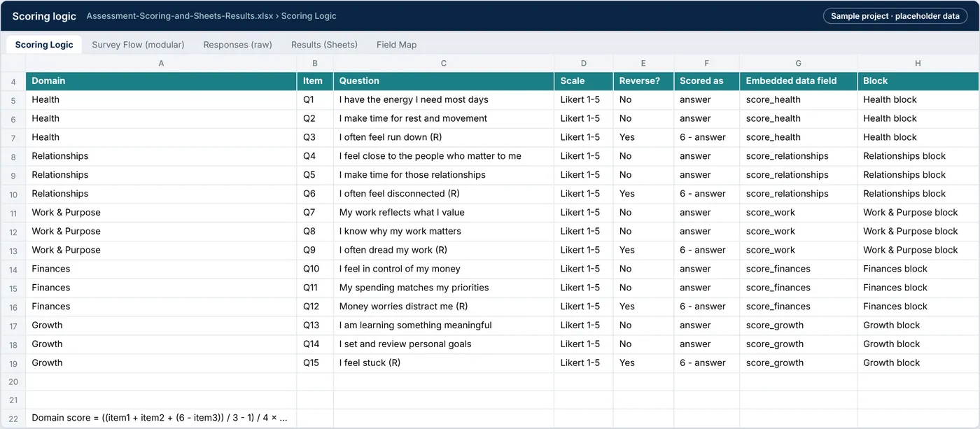Select 'Finances block' in the Q11 row

pyautogui.click(x=918, y=288)
